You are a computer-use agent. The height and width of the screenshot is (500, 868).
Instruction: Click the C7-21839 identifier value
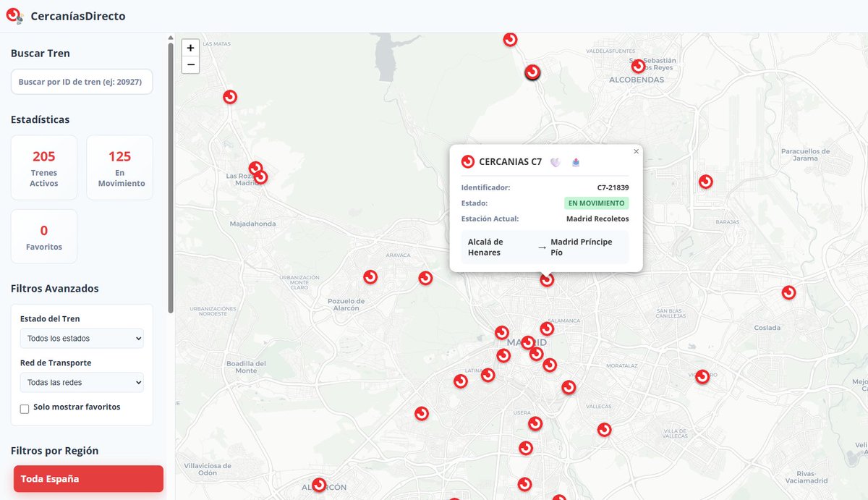[x=613, y=187]
